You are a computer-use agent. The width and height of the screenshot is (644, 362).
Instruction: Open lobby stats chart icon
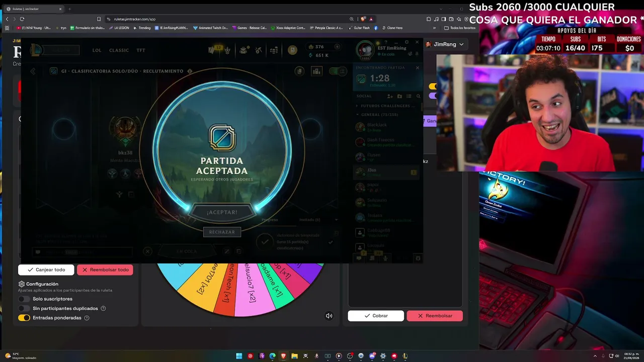(x=316, y=71)
